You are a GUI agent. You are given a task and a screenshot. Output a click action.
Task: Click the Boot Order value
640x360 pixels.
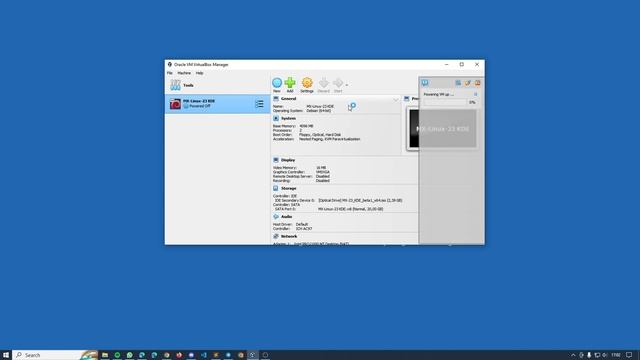coord(320,135)
